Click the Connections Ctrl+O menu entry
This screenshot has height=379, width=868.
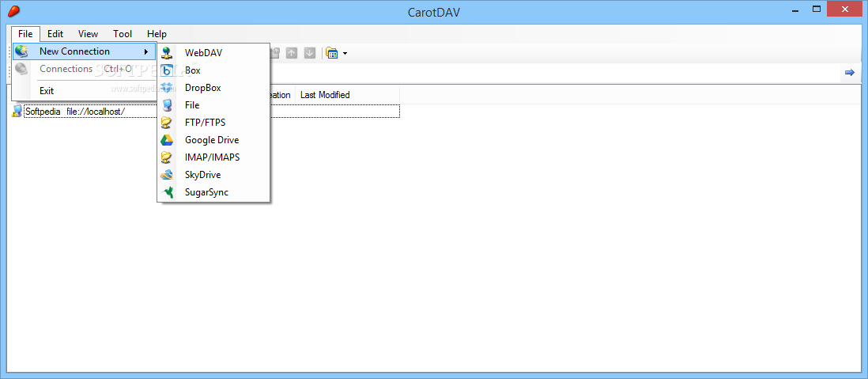point(85,70)
